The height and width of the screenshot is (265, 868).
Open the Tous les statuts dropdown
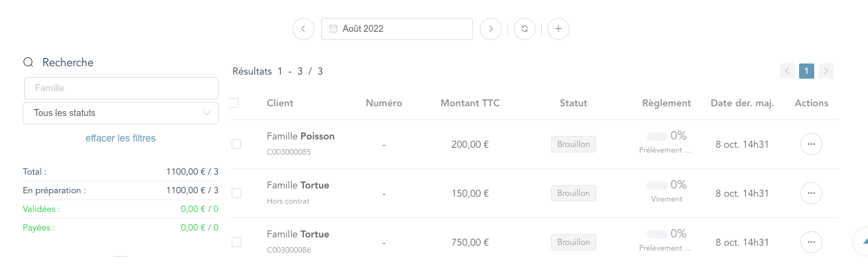click(121, 113)
